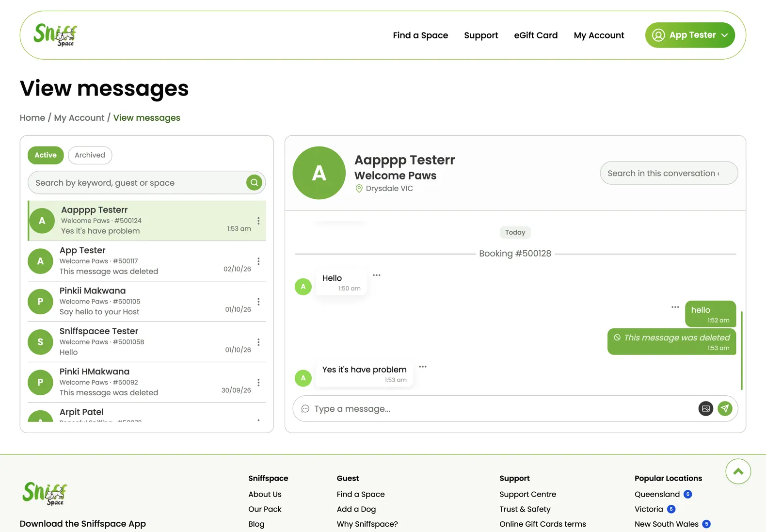Open the ellipsis menu beside the 1:50 am Hello message

point(377,275)
